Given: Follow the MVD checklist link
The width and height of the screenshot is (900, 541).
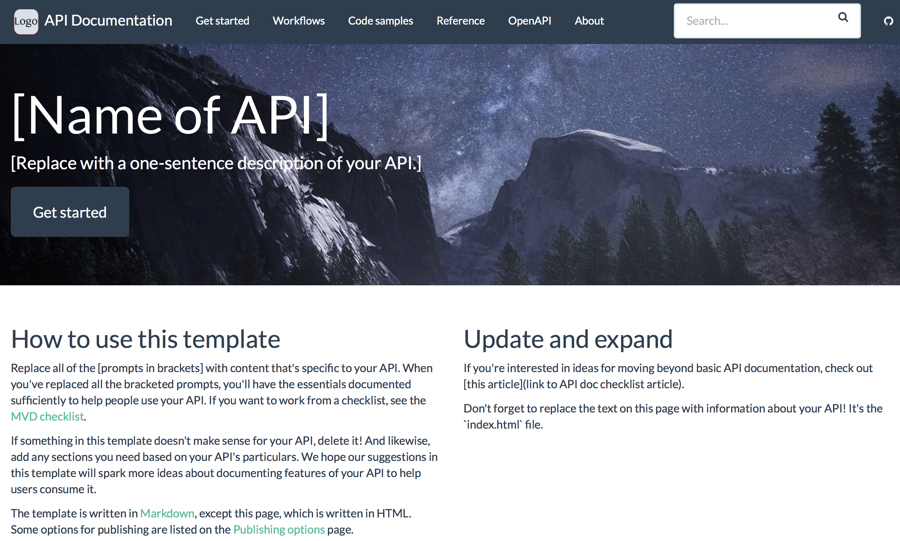Looking at the screenshot, I should tap(48, 417).
